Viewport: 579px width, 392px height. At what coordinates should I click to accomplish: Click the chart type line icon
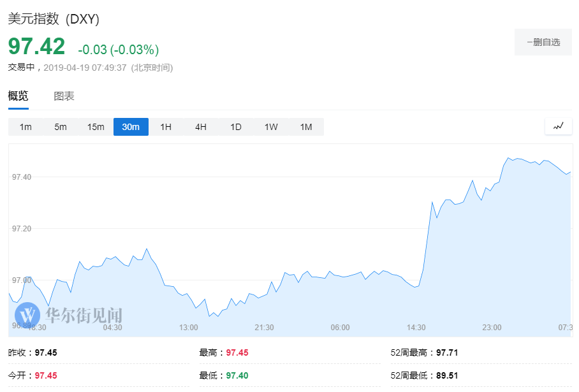click(x=558, y=126)
